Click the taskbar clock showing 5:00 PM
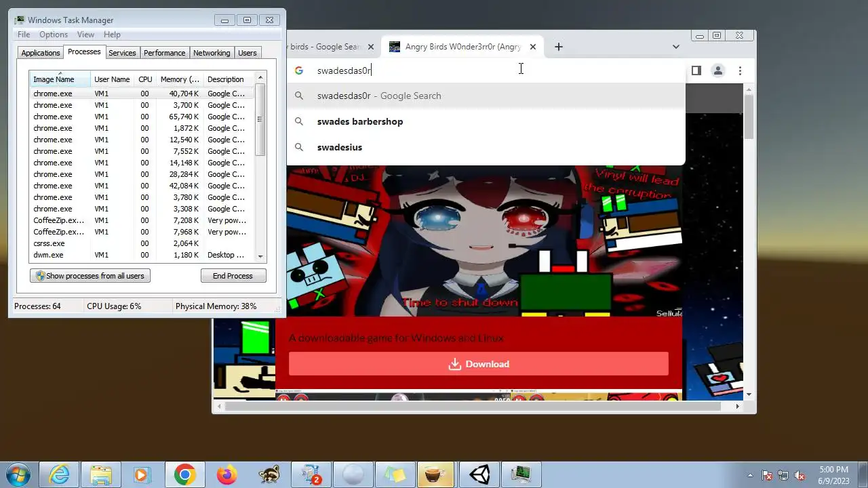This screenshot has height=488, width=868. (833, 475)
